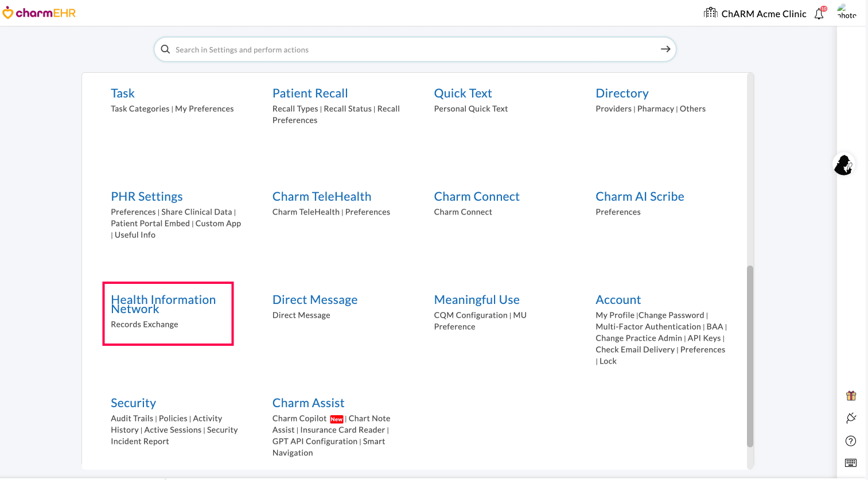
Task: Open notifications via the bell icon
Action: tap(819, 13)
